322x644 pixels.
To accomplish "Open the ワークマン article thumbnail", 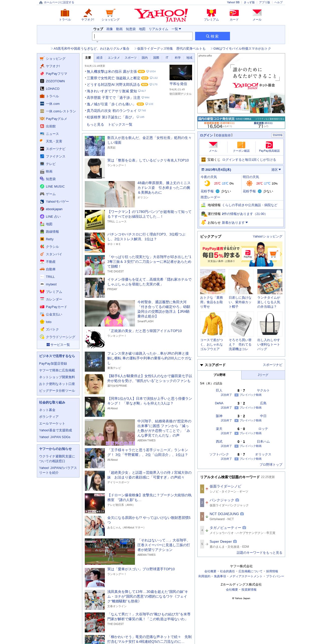I will [x=95, y=220].
